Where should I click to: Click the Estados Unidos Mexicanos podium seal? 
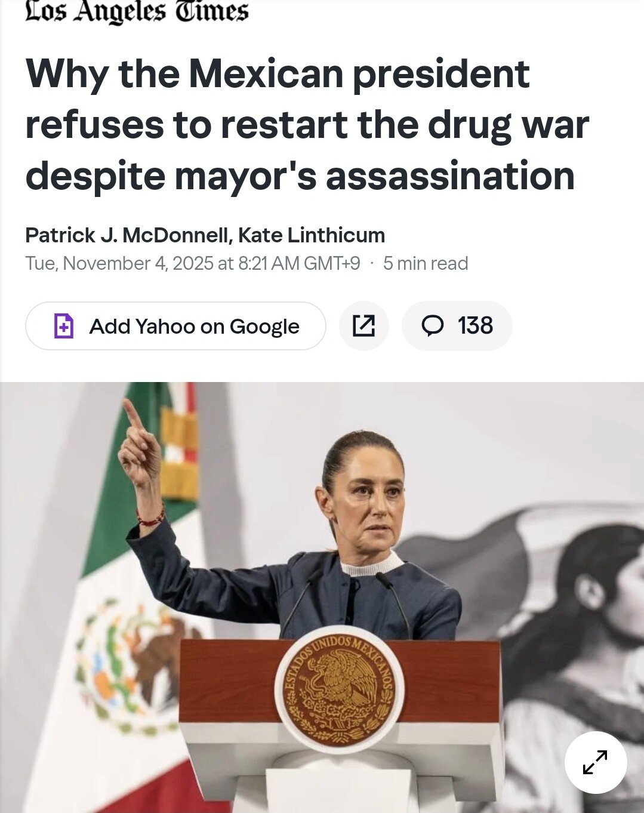tap(339, 688)
